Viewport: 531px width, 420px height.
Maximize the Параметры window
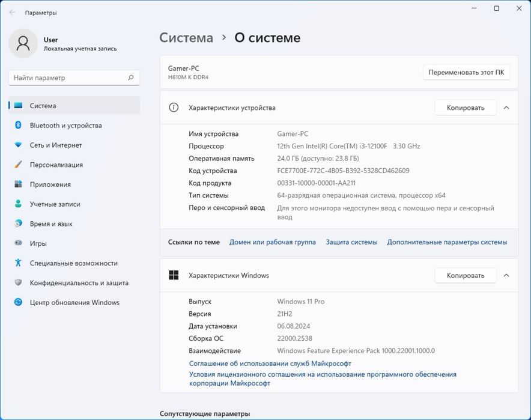click(496, 8)
